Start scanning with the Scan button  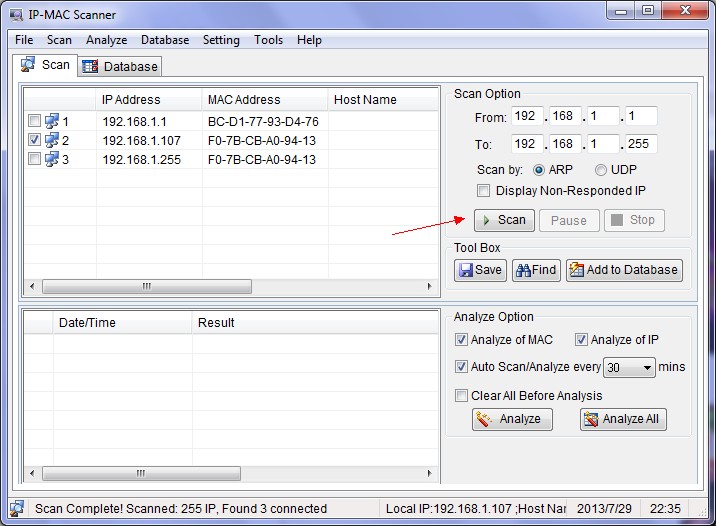(504, 221)
